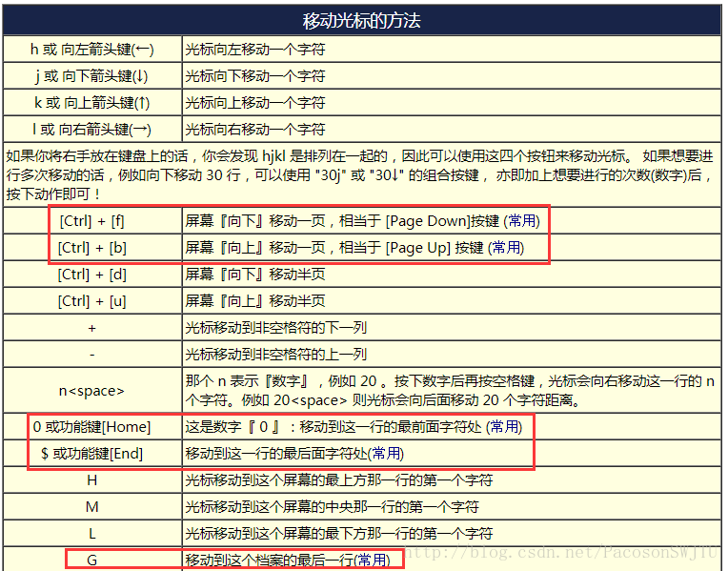
Task: Click '光标移动到这个屏幕的最下方那一行的第一个字符'
Action: click(x=339, y=534)
